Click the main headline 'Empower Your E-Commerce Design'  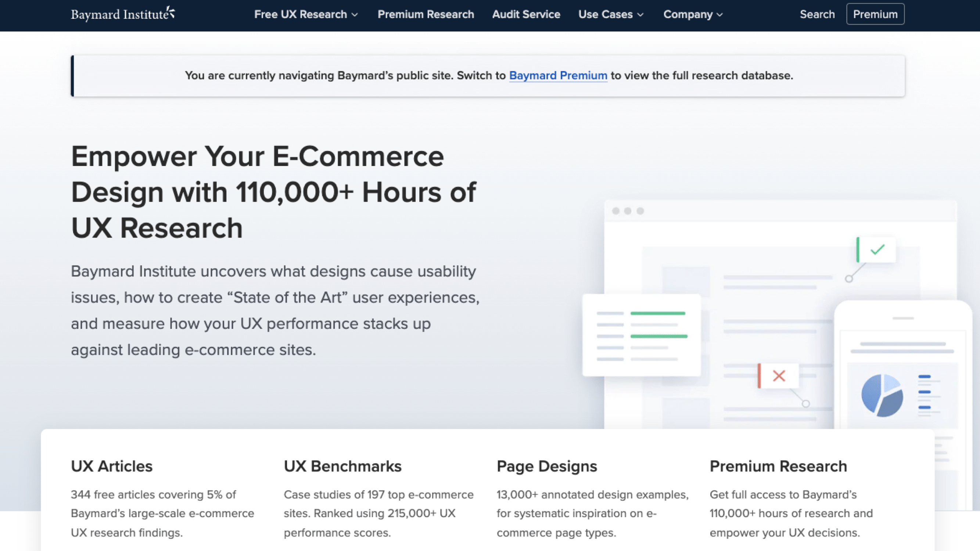[x=273, y=192]
